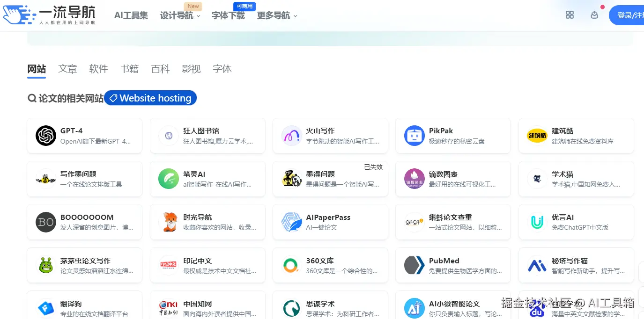Switch to the 影视 tab
Screen dimensions: 644x319
[191, 69]
